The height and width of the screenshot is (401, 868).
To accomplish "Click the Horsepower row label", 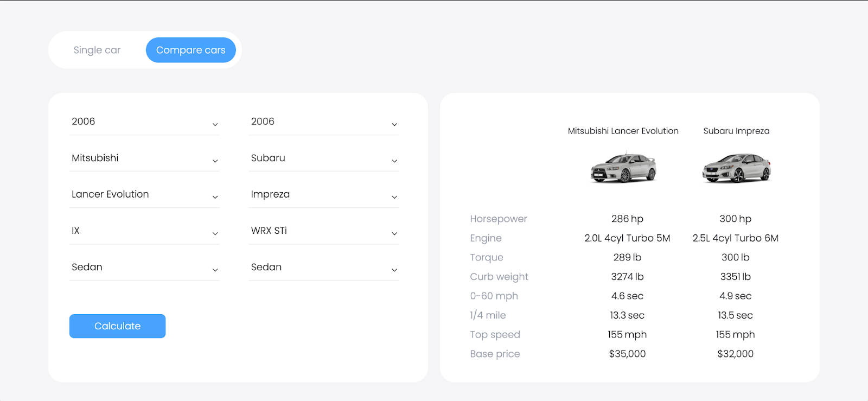I will click(498, 219).
